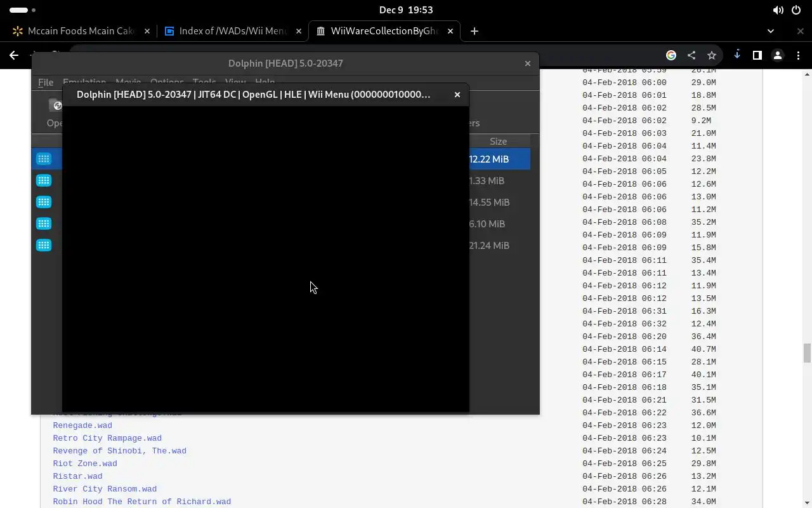812x508 pixels.
Task: Click the browser page vertical scrollbar thumb
Action: pyautogui.click(x=807, y=352)
